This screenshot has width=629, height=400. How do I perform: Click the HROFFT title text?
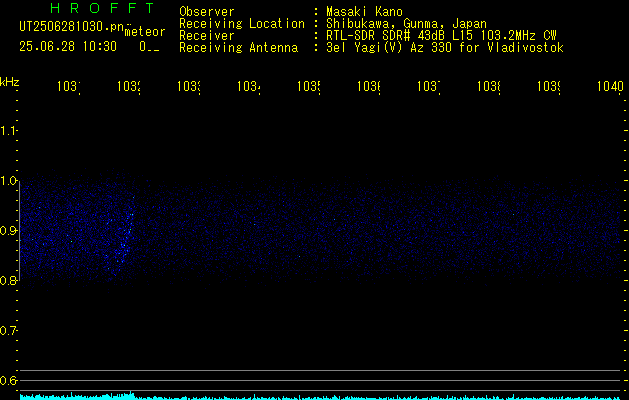coord(103,8)
